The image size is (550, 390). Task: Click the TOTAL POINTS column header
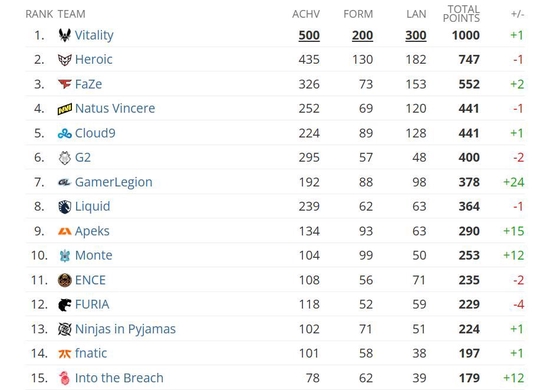[461, 14]
